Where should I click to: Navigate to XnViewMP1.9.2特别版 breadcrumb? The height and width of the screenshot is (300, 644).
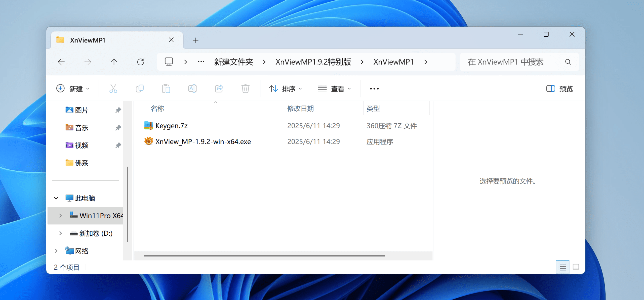coord(313,62)
